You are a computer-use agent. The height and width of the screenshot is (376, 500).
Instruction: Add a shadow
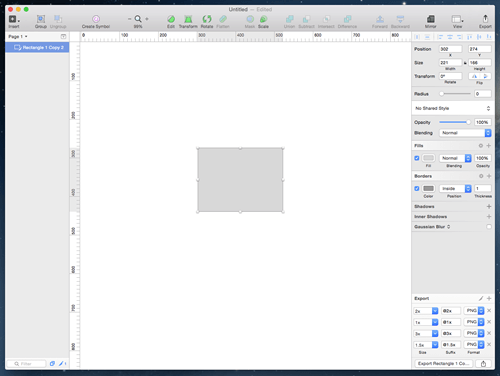click(x=489, y=206)
